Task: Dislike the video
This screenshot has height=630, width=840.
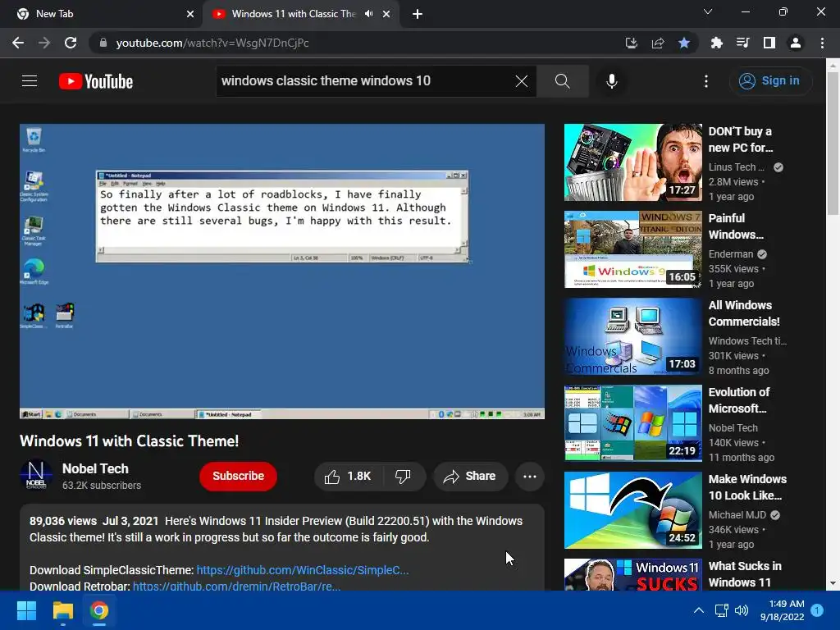Action: click(404, 477)
